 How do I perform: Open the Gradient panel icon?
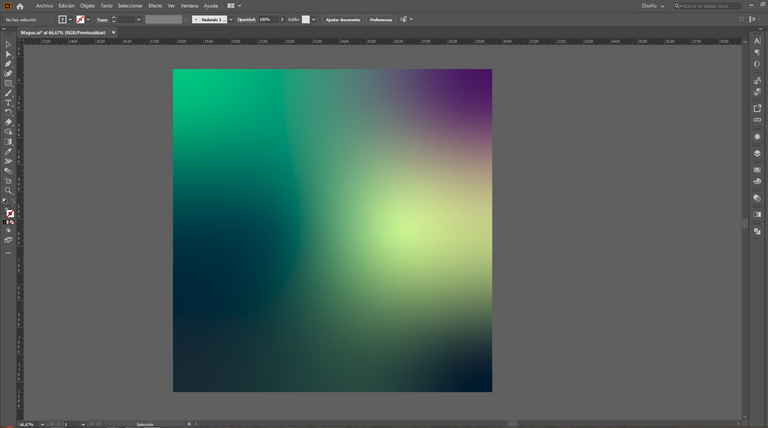757,214
